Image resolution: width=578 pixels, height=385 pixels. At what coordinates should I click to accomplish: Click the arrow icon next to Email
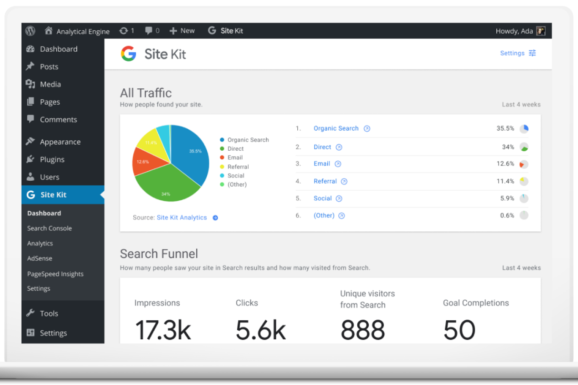point(338,164)
